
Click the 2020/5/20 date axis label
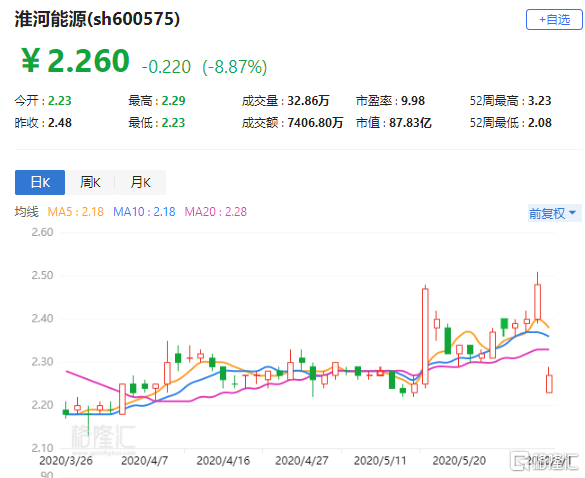[x=459, y=460]
